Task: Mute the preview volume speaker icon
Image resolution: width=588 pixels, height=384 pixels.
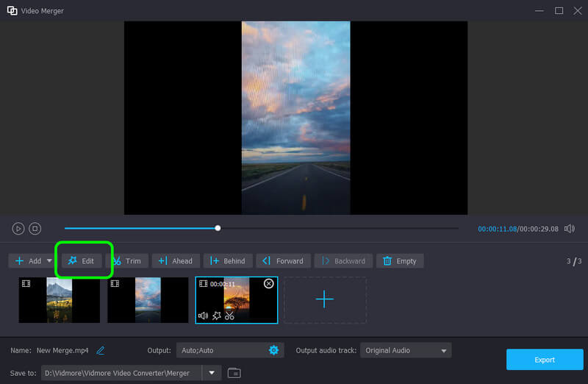Action: pos(569,229)
